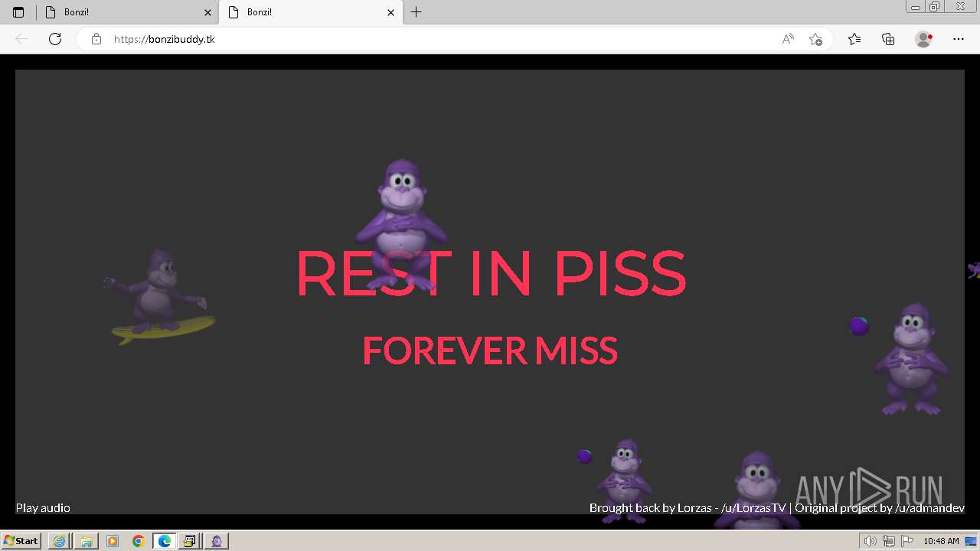Open media player from taskbar
Screen dimensions: 980x551
click(x=113, y=541)
